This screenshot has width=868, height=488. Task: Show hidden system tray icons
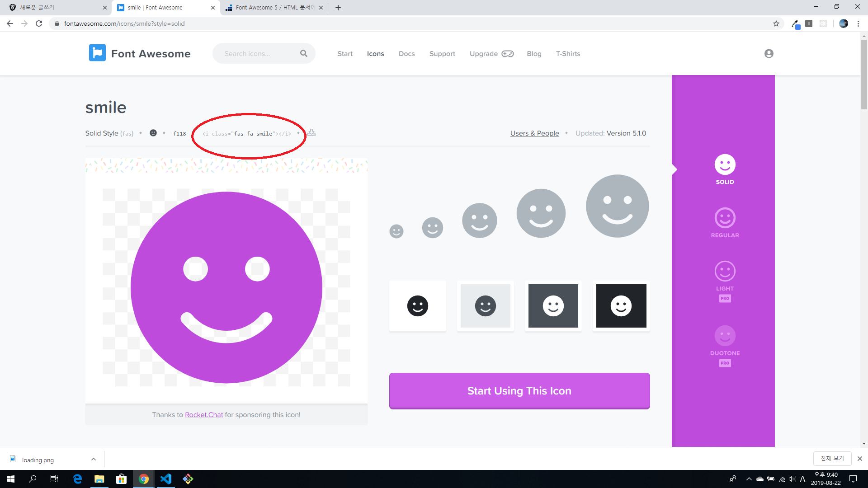click(x=749, y=479)
